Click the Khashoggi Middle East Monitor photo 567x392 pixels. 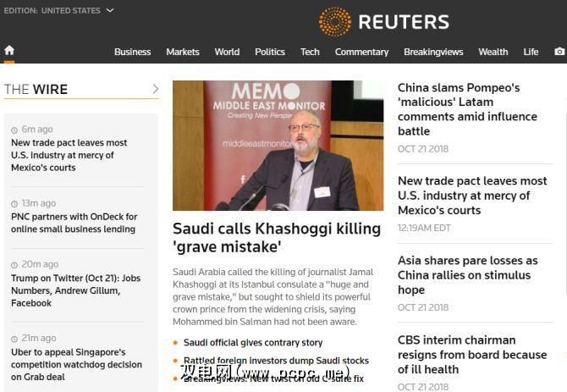(278, 146)
